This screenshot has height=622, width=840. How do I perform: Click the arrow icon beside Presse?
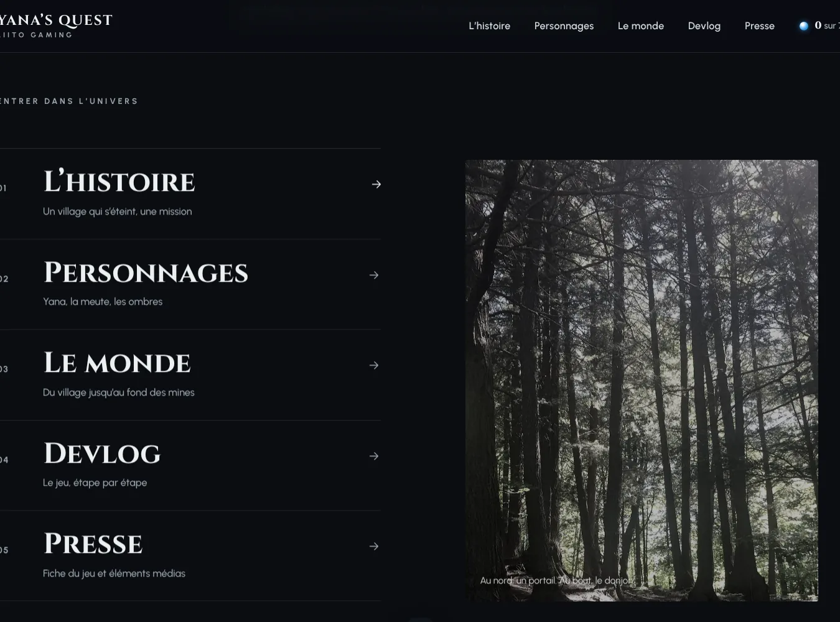374,546
